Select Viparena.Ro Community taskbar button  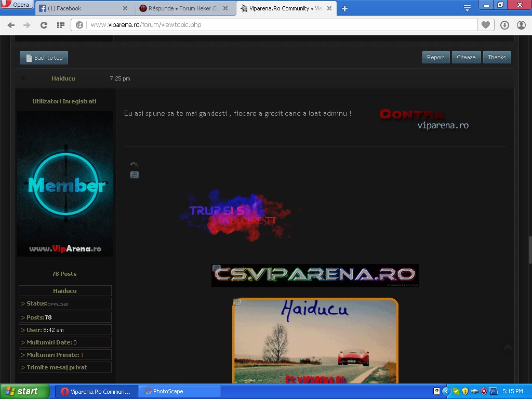(x=96, y=392)
